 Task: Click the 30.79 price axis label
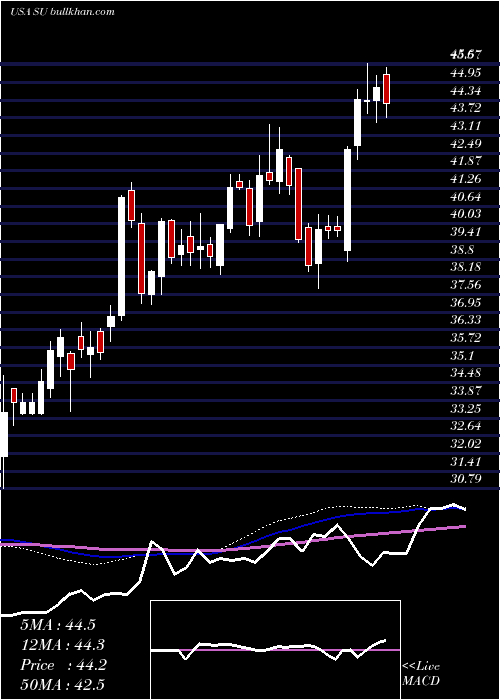click(x=466, y=479)
